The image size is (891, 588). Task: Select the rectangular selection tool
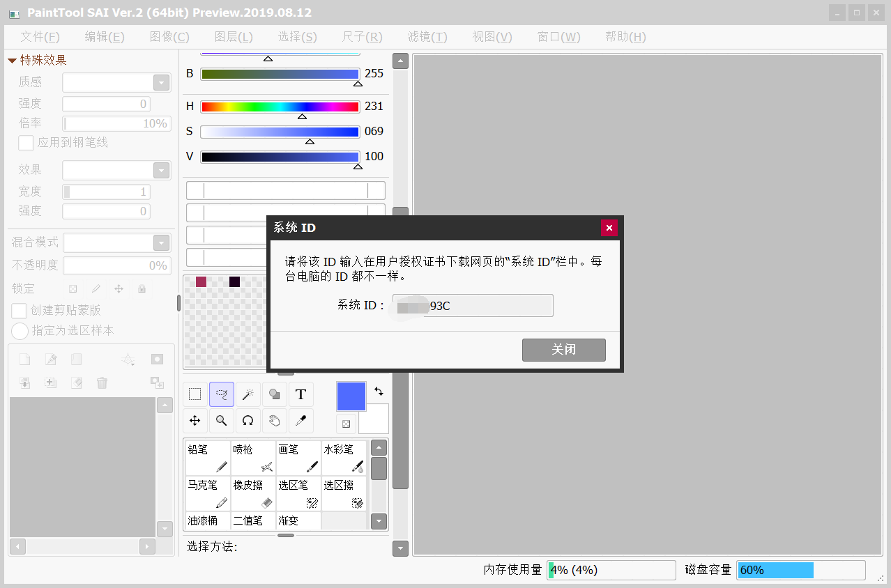coord(195,394)
